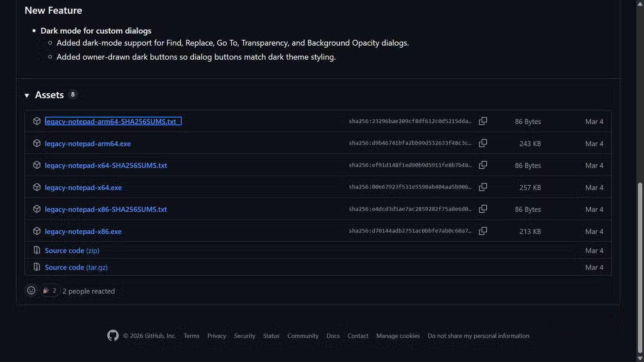The width and height of the screenshot is (644, 362).
Task: Open the Docs footer link
Action: [x=333, y=336]
